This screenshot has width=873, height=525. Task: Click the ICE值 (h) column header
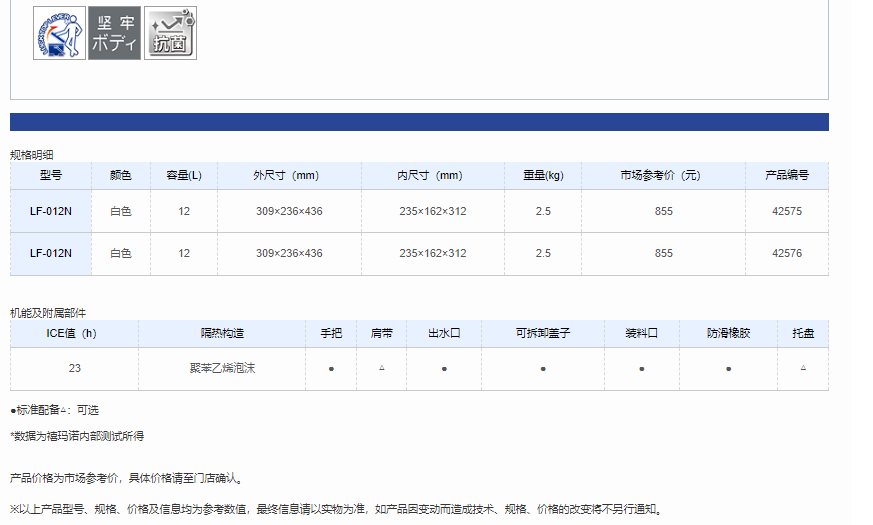(74, 333)
